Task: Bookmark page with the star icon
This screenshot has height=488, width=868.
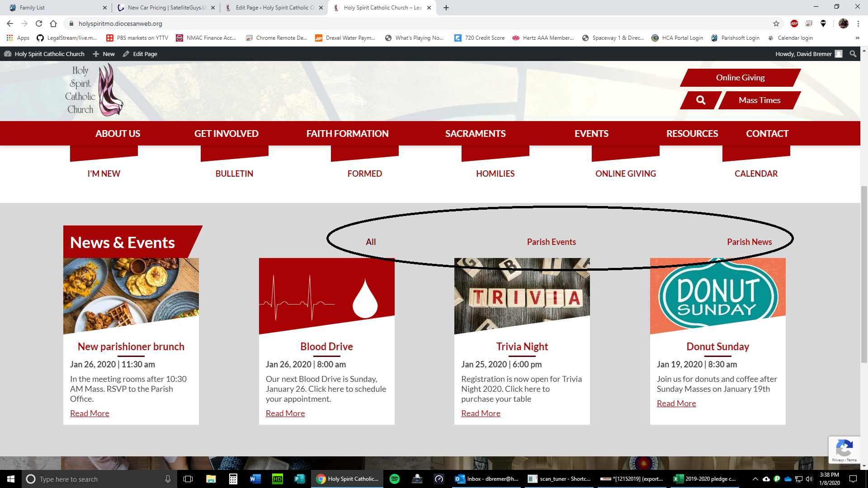Action: pos(776,23)
